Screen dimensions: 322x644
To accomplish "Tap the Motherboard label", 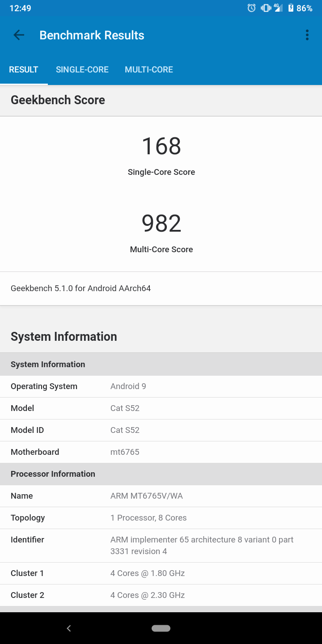I will point(35,452).
